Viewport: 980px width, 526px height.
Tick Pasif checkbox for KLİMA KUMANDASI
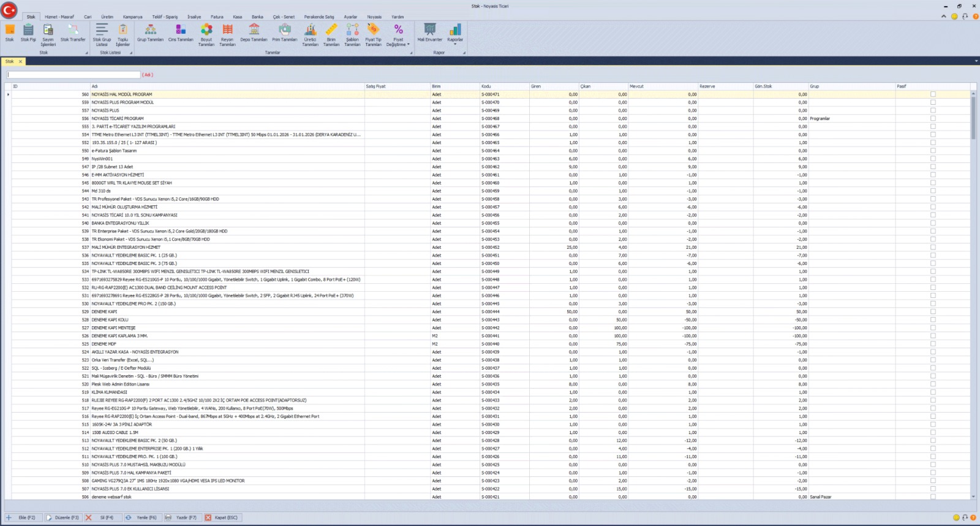(933, 392)
